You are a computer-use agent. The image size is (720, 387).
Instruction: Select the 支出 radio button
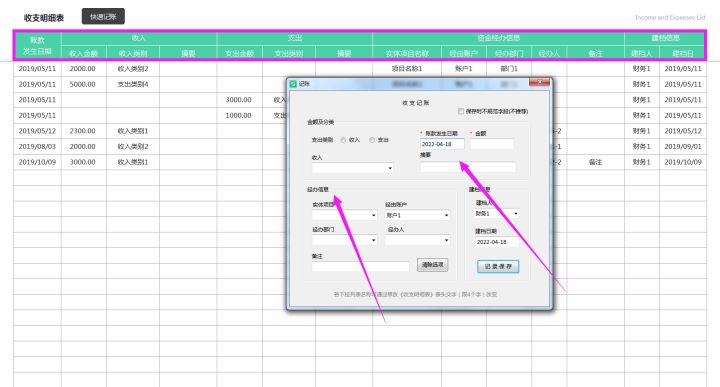[x=372, y=140]
